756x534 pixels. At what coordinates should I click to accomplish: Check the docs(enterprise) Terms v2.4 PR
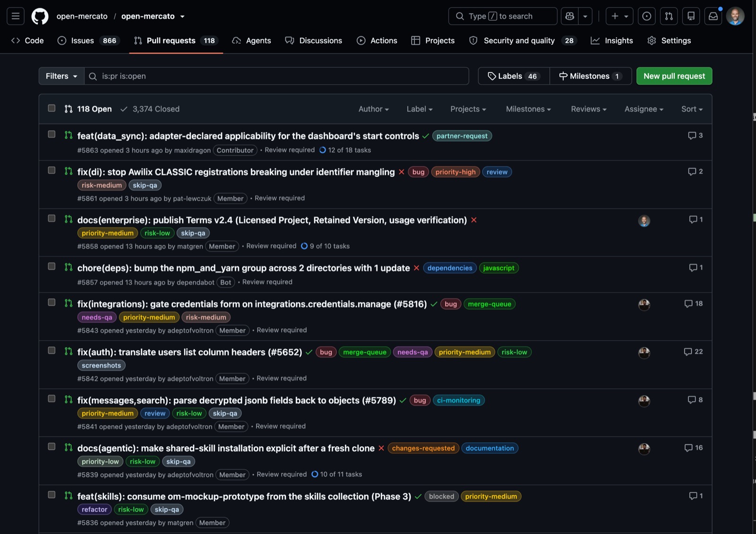(x=52, y=218)
